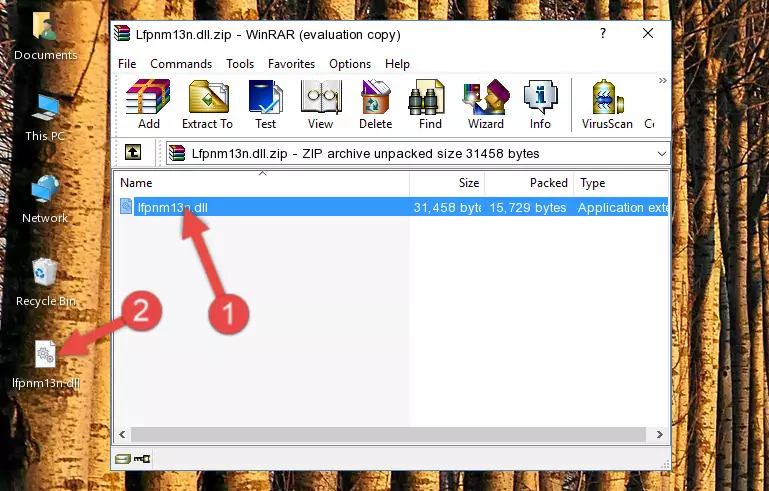The image size is (769, 491).
Task: Run Test on the archive
Action: pos(265,104)
